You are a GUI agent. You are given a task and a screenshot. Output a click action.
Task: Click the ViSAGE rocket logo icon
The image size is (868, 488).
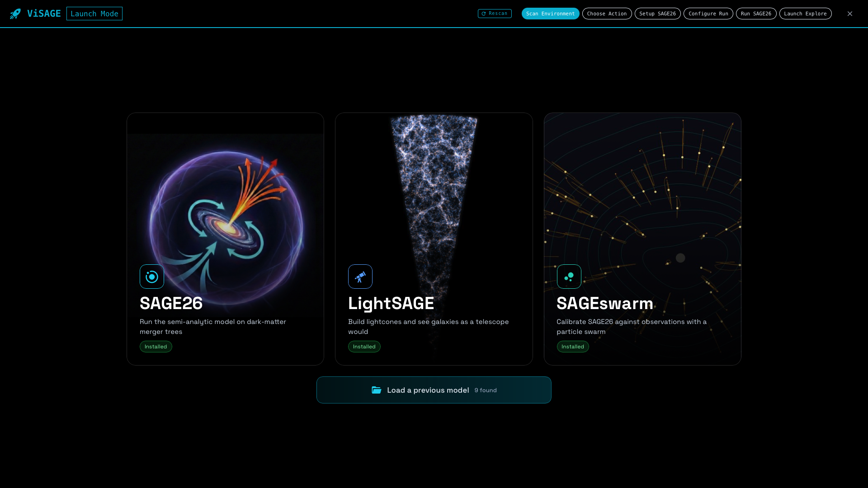pos(15,14)
